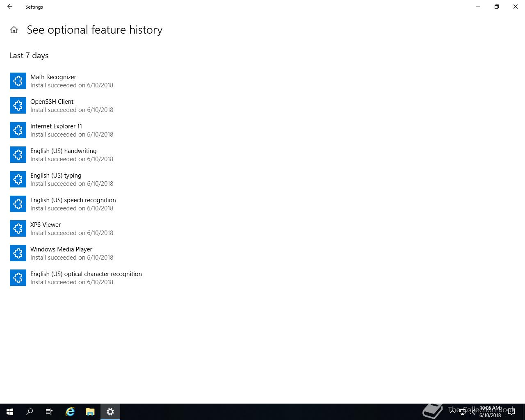The image size is (525, 420).
Task: Go back with the Settings back arrow
Action: 10,7
